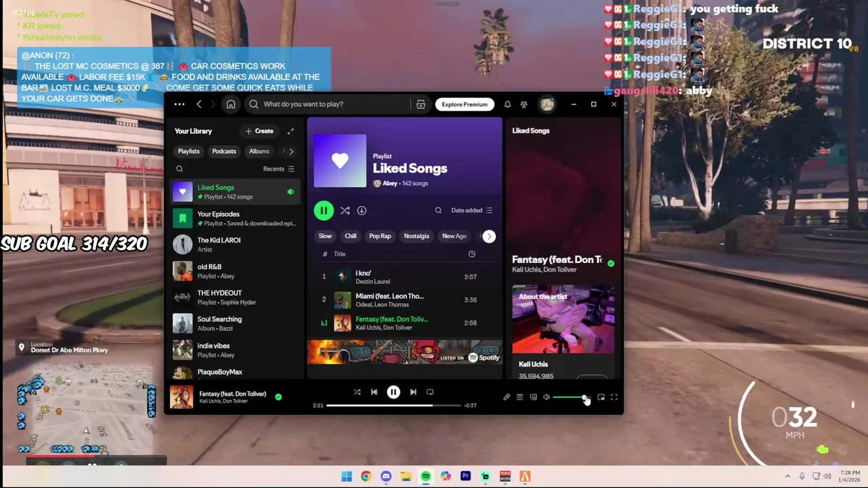Download the Liked Songs playlist

[361, 211]
